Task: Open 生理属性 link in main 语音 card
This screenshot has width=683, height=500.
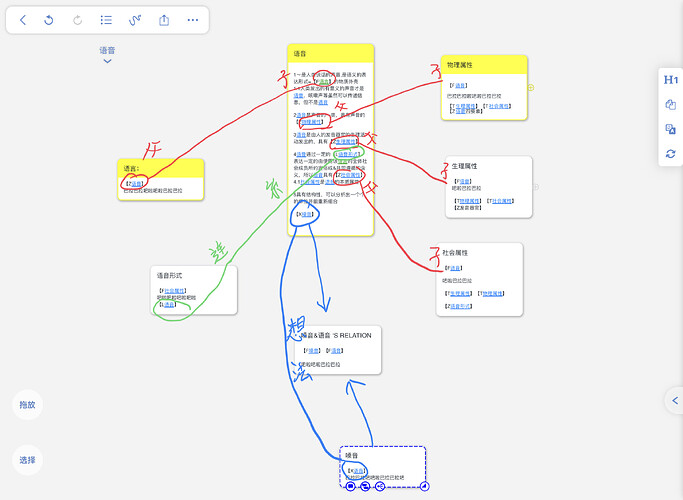Action: point(345,142)
